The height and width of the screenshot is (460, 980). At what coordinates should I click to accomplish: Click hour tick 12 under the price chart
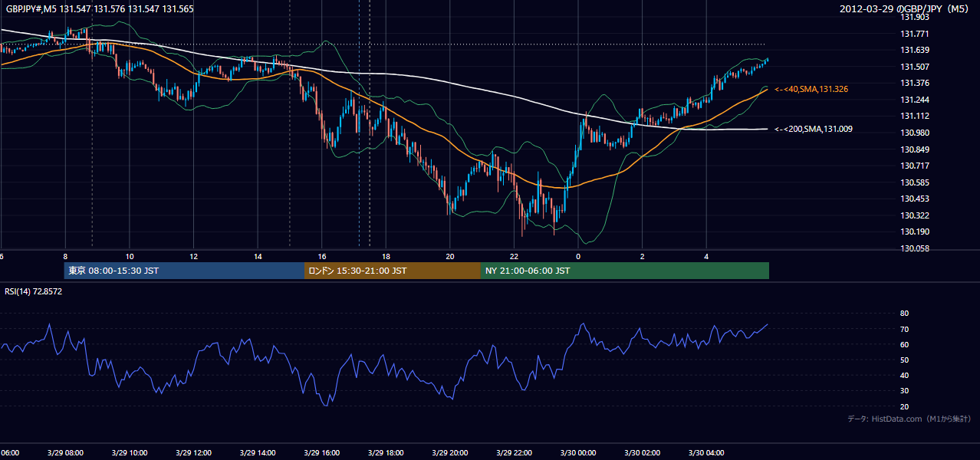point(193,257)
